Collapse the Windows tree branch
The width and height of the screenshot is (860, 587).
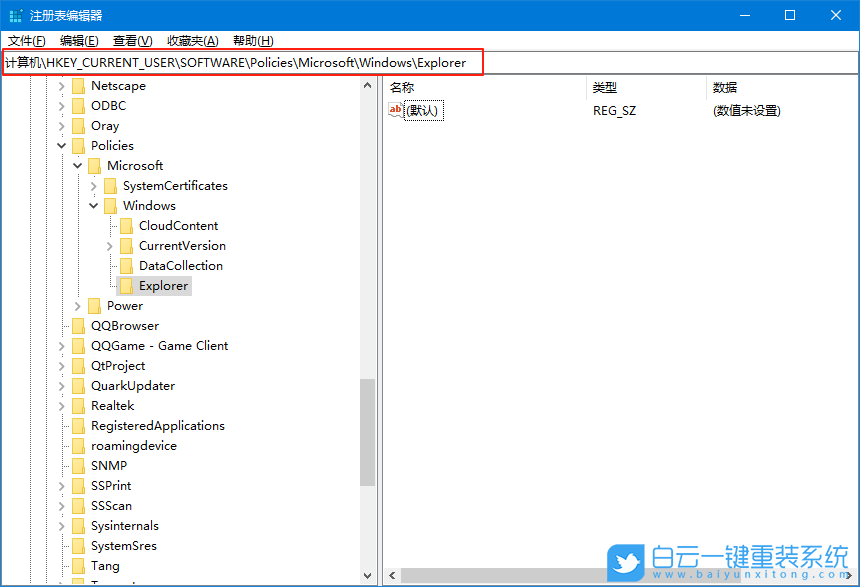click(x=93, y=205)
